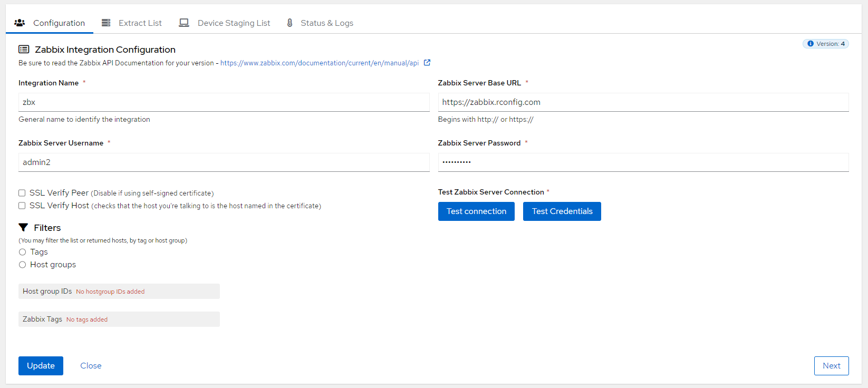Click the Integration Name input field

(x=224, y=102)
